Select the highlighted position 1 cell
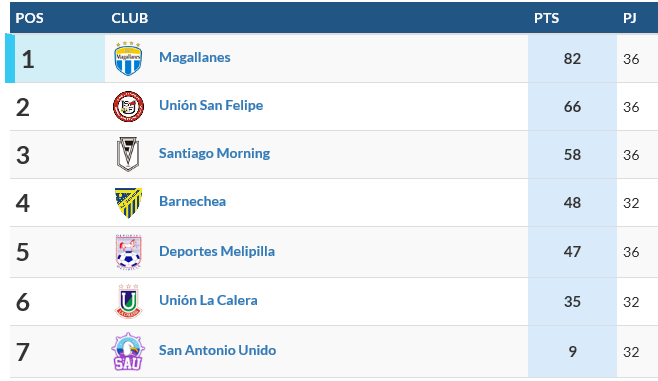This screenshot has height=381, width=658. click(55, 58)
